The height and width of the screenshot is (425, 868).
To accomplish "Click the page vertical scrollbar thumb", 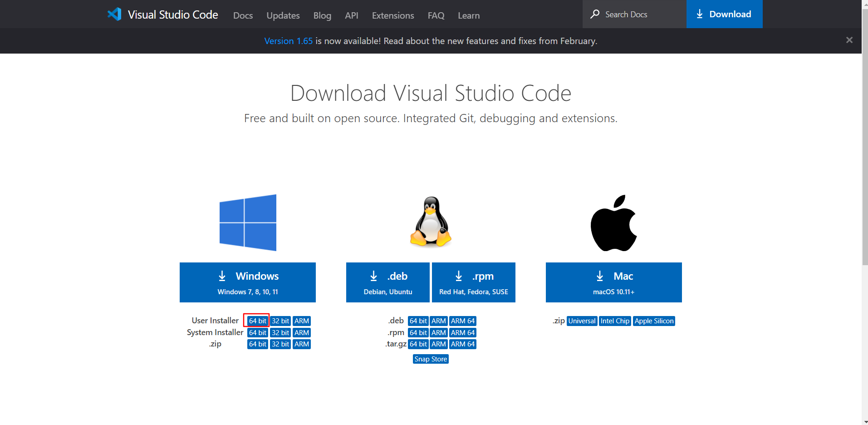I will [865, 136].
